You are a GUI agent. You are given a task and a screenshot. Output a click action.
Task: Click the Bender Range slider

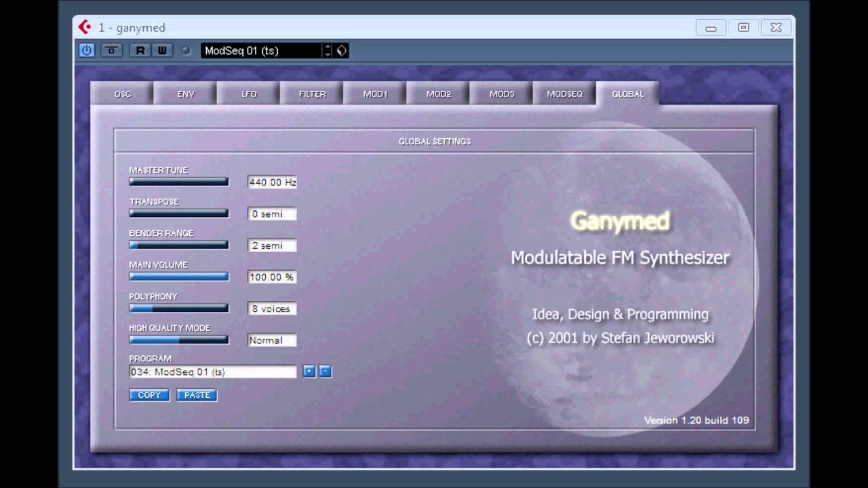(x=179, y=245)
